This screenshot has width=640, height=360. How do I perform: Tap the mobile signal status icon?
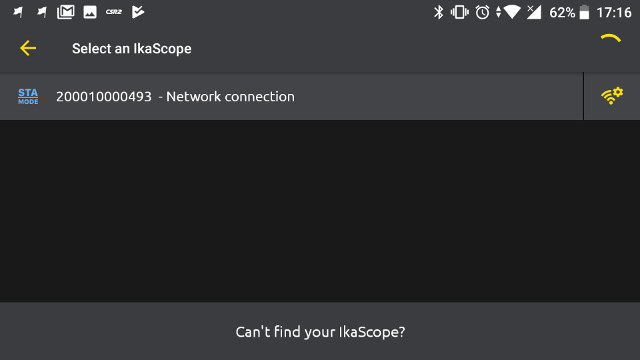tap(534, 13)
